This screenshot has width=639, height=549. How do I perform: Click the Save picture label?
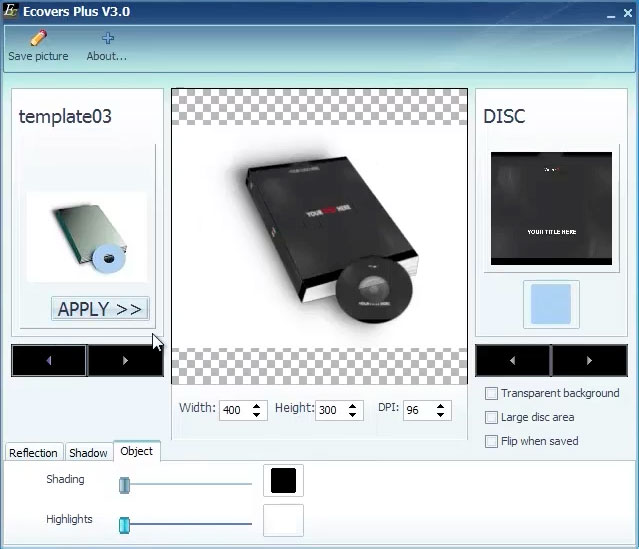(38, 56)
